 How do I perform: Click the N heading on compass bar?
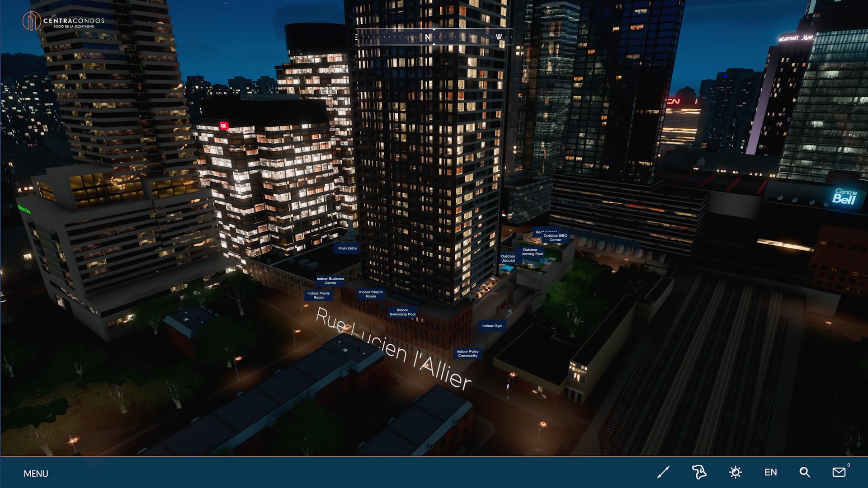pos(428,37)
